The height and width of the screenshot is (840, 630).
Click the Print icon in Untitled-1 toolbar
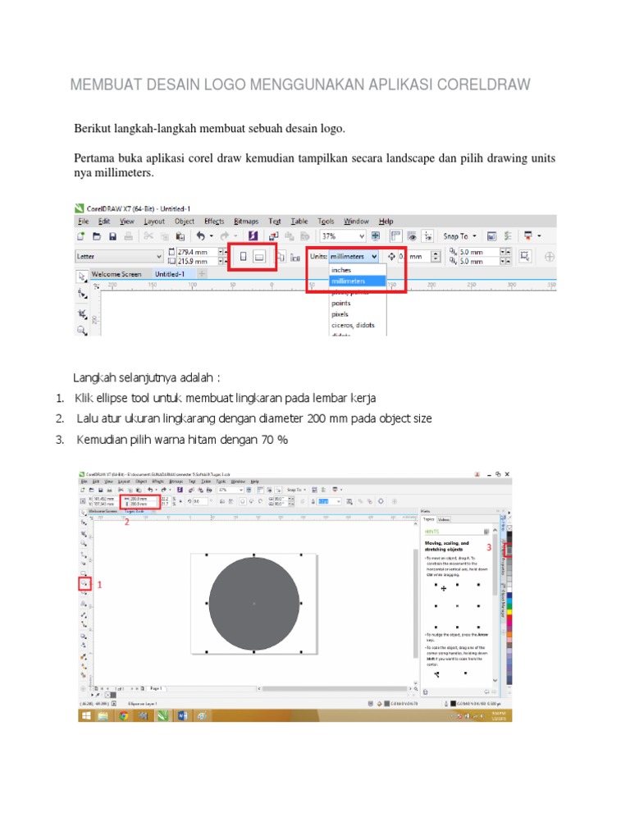128,236
